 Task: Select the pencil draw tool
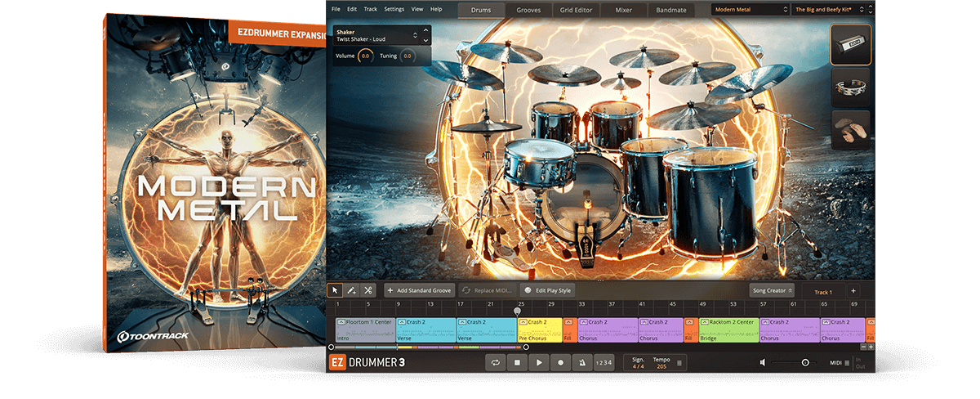(351, 290)
